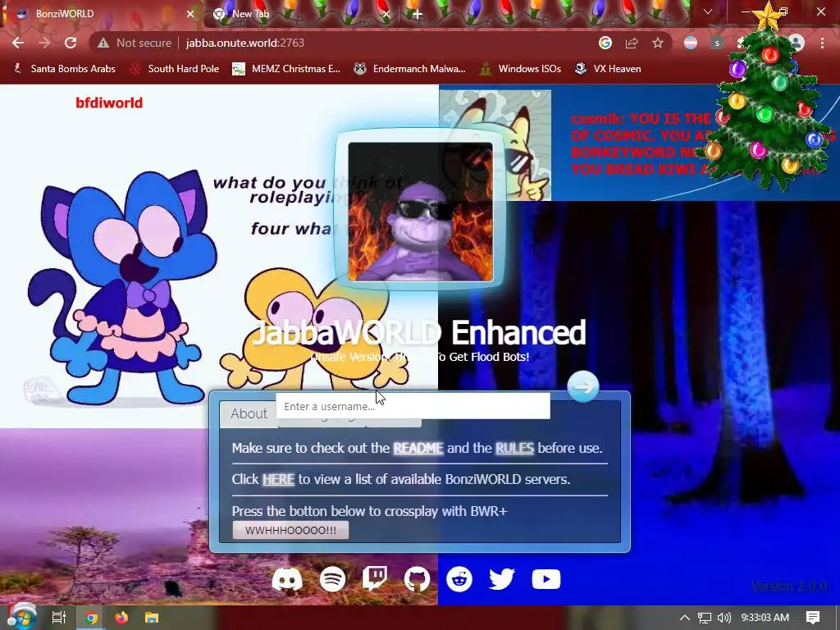Click the address bar URL
The width and height of the screenshot is (840, 630).
(x=244, y=43)
